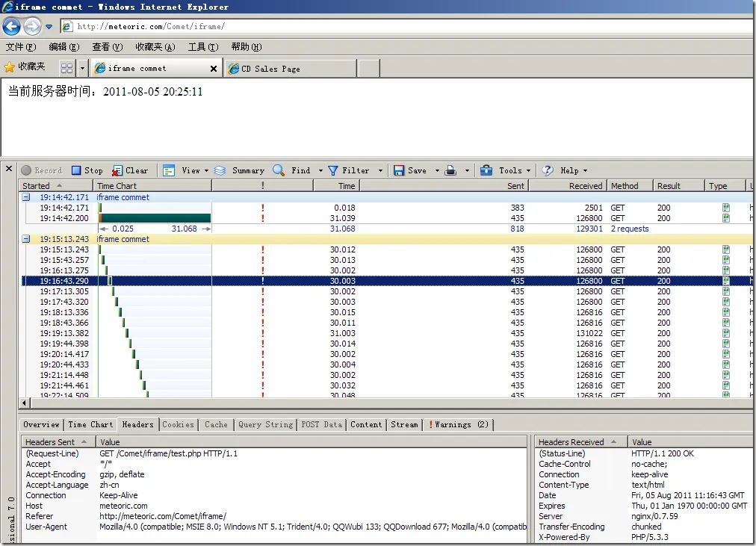Image resolution: width=756 pixels, height=546 pixels.
Task: Switch to CD Sales Page browser tab
Action: pos(270,69)
